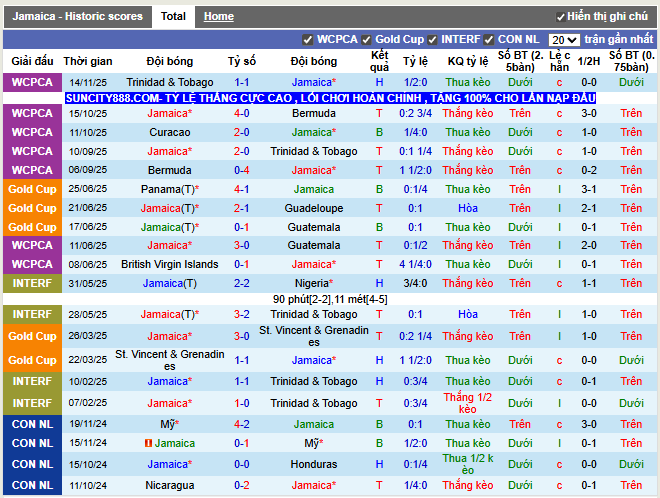Click the WCPCA label dated 08/06/25

pyautogui.click(x=32, y=264)
